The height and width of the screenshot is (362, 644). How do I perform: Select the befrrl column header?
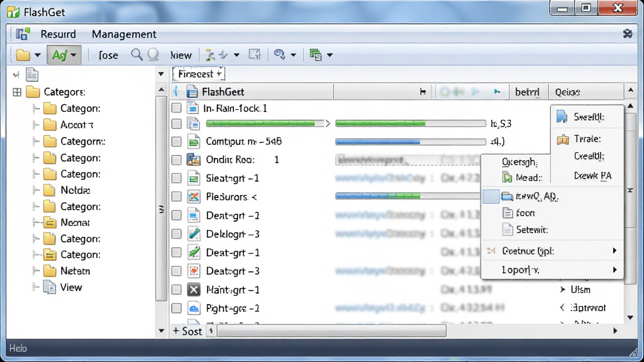[x=528, y=92]
